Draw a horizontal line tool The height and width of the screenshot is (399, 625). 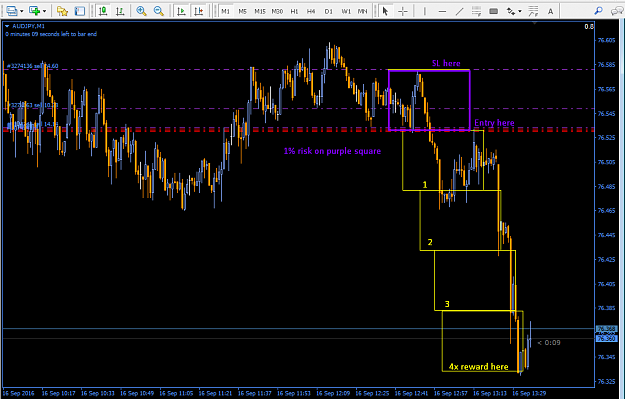tap(442, 11)
